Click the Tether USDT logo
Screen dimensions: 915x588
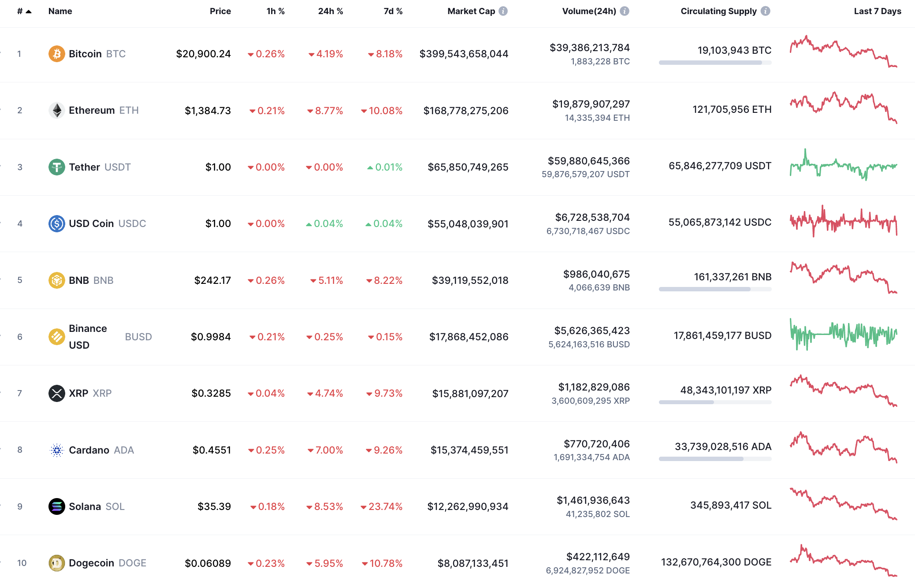pyautogui.click(x=56, y=167)
